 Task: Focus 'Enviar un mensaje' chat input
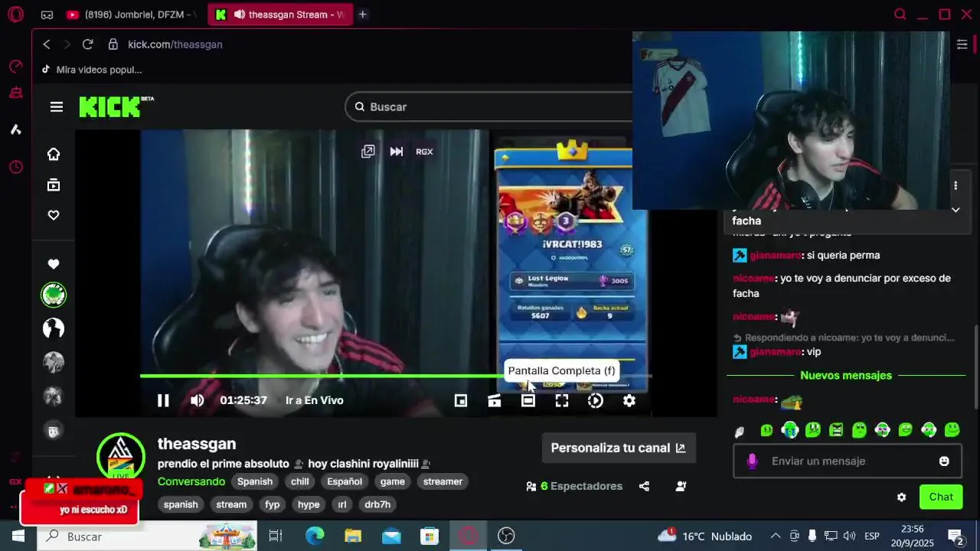pos(846,461)
